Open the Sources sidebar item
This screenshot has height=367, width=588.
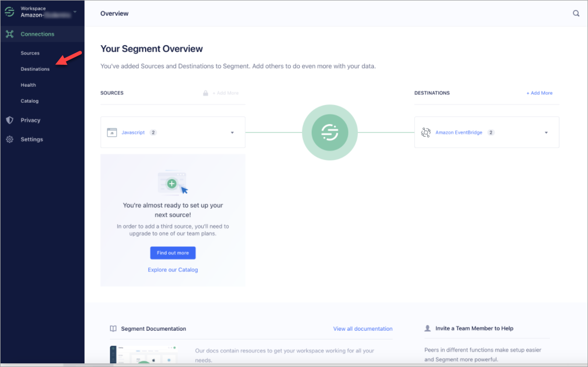30,52
